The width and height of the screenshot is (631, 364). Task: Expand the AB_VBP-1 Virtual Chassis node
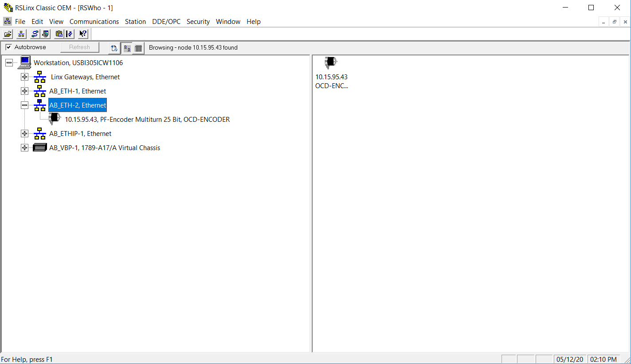tap(25, 148)
